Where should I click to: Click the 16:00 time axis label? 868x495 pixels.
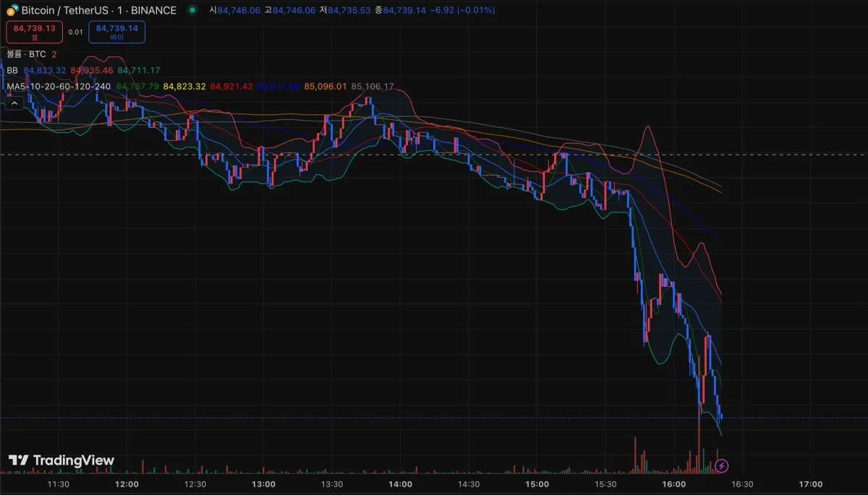[673, 484]
